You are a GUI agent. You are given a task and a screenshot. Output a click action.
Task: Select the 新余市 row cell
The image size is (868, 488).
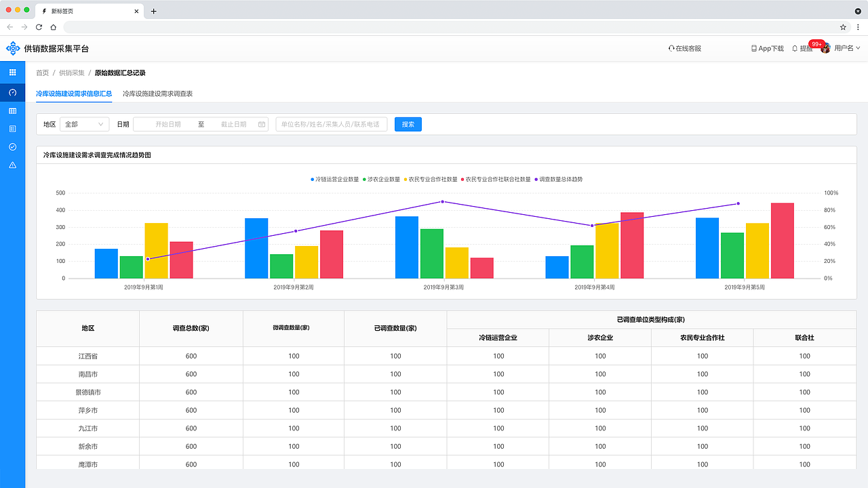(88, 447)
